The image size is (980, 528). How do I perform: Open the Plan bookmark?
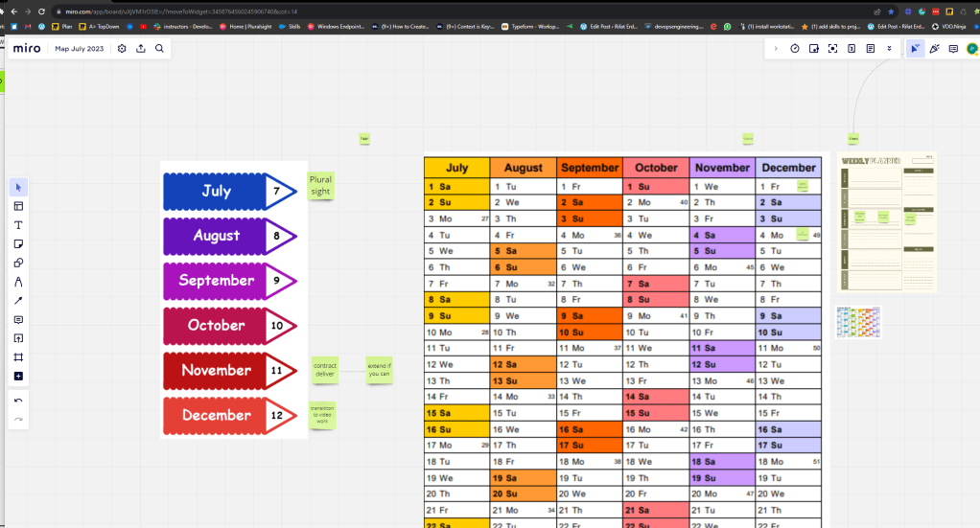tap(62, 26)
